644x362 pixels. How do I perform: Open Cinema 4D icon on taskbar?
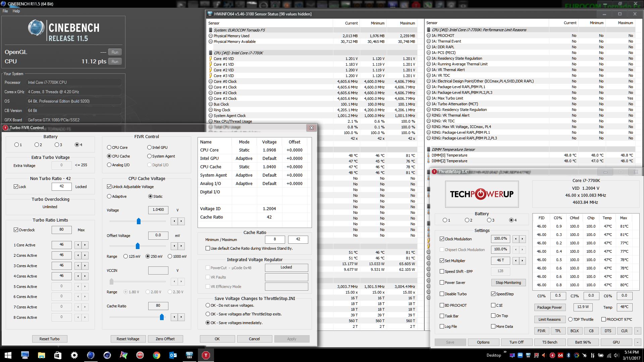pyautogui.click(x=107, y=355)
